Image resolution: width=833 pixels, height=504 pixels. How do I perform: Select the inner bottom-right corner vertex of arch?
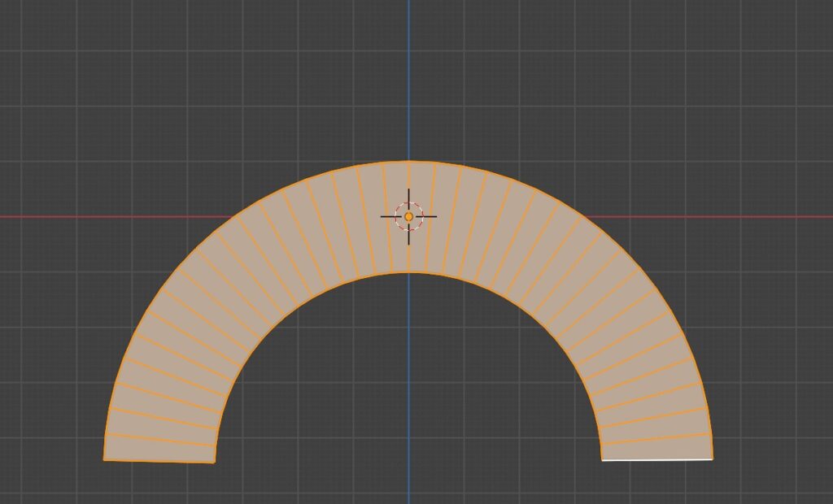point(602,460)
